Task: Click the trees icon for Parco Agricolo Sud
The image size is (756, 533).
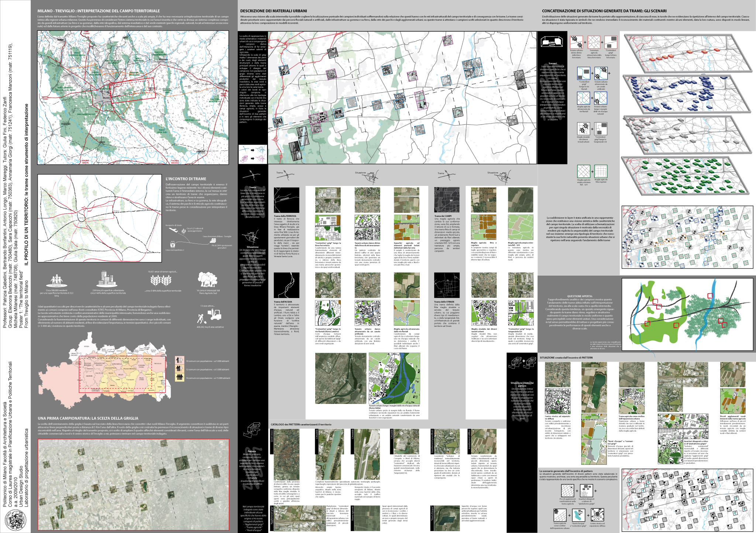Action: [x=207, y=279]
